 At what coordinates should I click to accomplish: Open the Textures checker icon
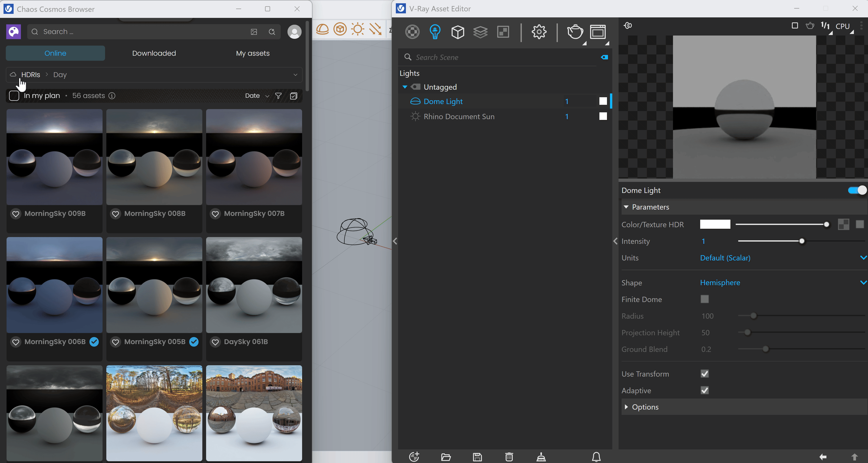coord(503,32)
